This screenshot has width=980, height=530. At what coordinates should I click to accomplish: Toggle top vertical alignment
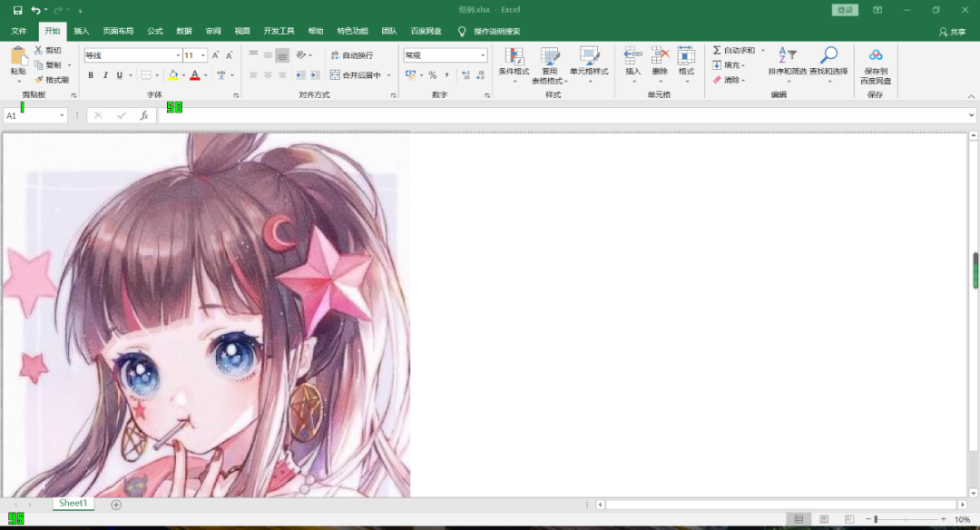pos(254,55)
